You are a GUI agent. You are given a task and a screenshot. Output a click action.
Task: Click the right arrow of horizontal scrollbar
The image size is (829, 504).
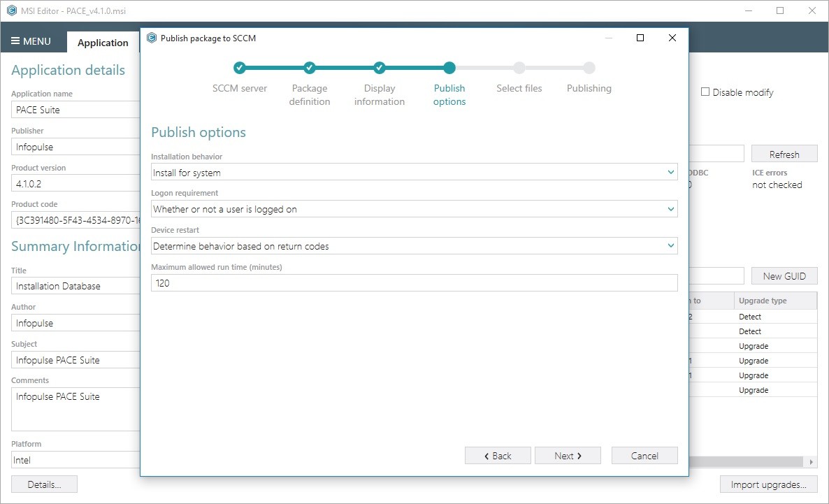click(x=811, y=461)
